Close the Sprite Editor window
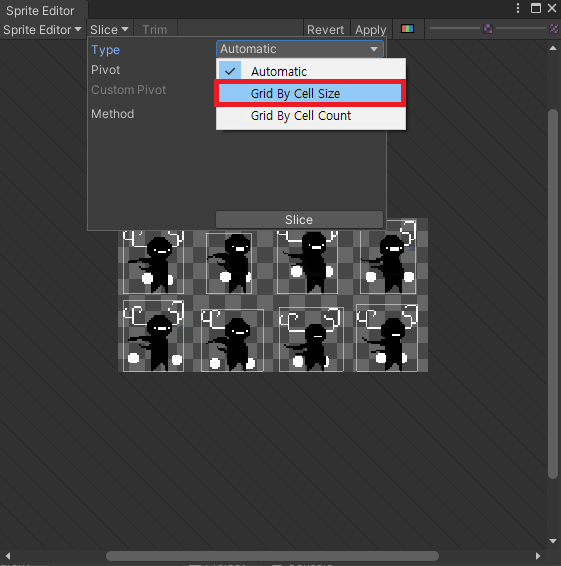Screen dimensions: 561x566 [x=552, y=8]
